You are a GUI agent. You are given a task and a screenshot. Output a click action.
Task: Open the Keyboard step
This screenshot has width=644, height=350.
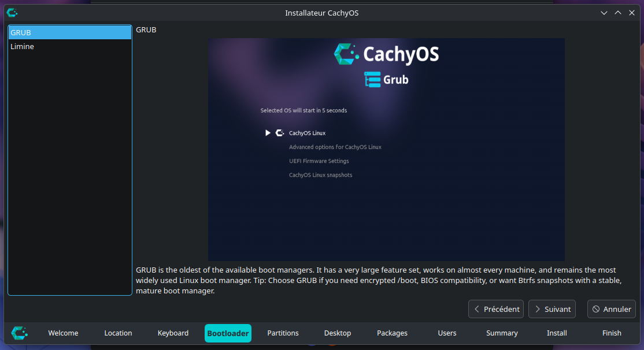173,333
